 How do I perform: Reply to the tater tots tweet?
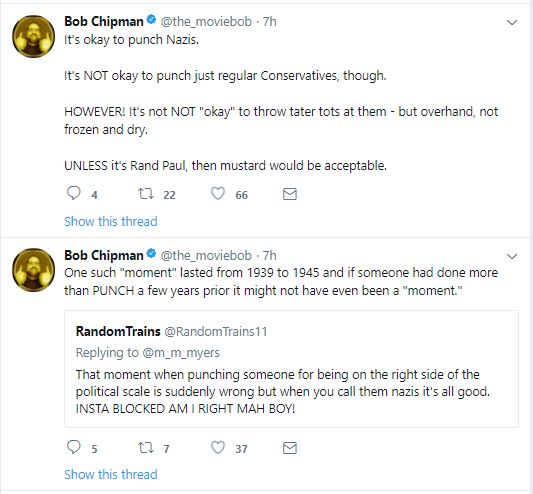[x=73, y=193]
